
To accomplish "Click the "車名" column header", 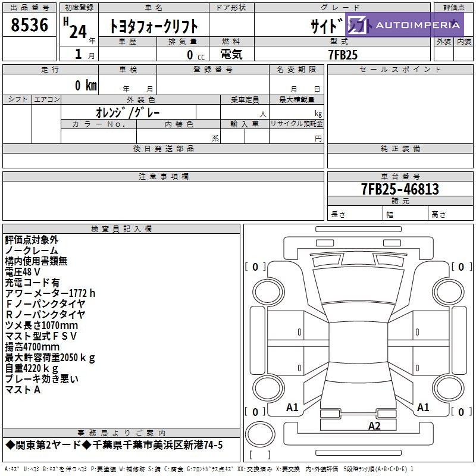I will pyautogui.click(x=154, y=8).
